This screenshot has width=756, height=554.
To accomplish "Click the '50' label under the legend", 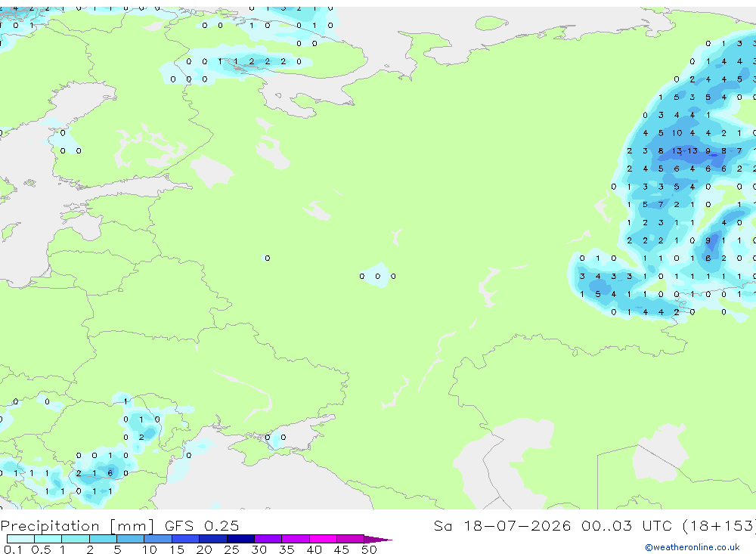I will (x=369, y=549).
